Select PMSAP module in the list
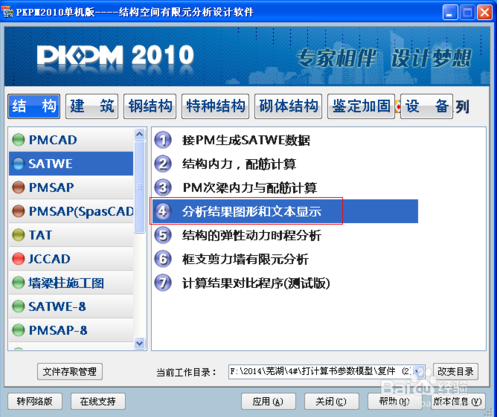This screenshot has height=417, width=499. point(71,187)
